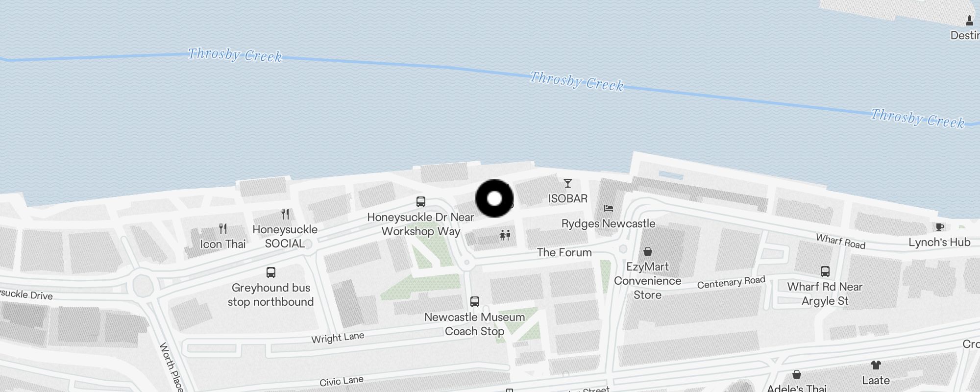The width and height of the screenshot is (980, 392).
Task: Click the Lynch's Hub coffee cup icon
Action: point(939,227)
